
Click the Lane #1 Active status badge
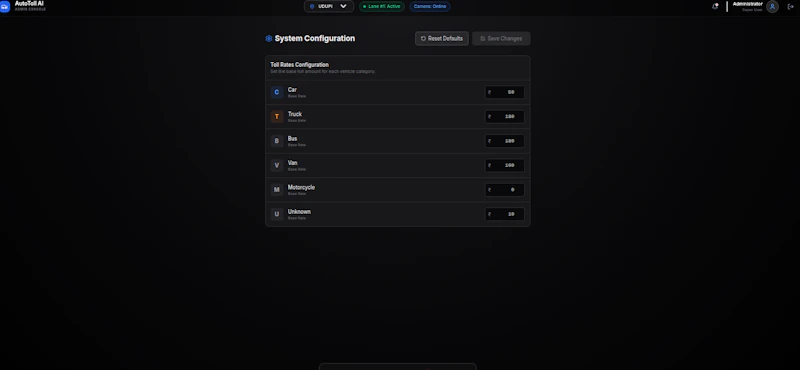[382, 7]
